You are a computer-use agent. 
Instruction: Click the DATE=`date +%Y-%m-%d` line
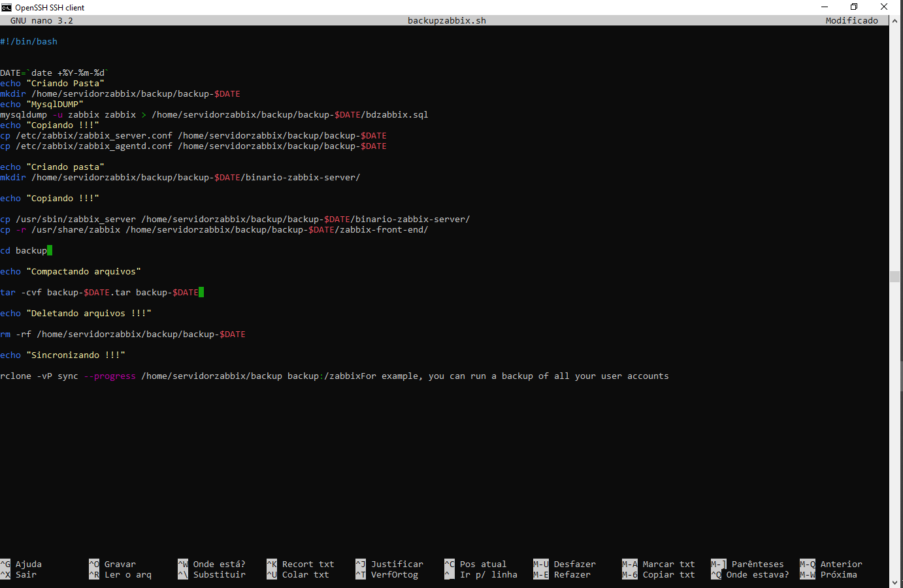click(55, 73)
